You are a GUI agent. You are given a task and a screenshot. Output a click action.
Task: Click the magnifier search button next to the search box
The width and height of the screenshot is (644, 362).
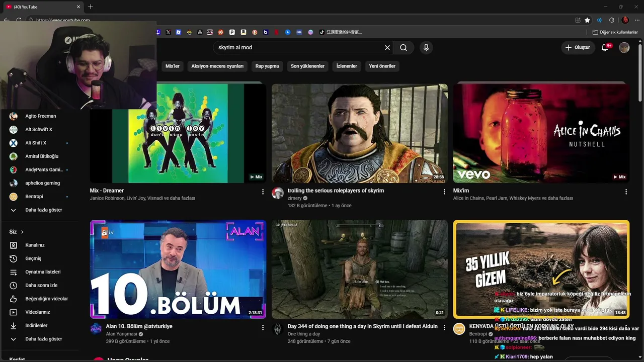(x=404, y=48)
